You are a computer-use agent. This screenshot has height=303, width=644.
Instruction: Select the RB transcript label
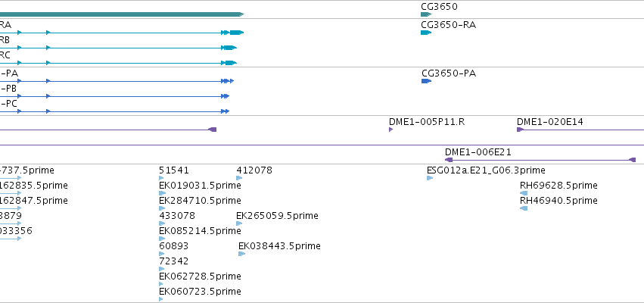coord(5,41)
